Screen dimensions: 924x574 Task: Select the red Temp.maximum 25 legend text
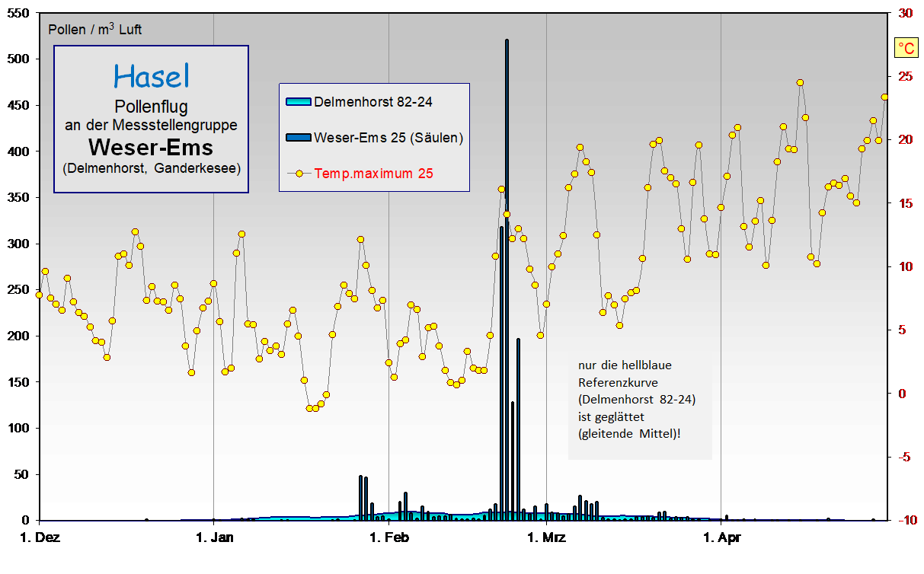click(x=373, y=174)
